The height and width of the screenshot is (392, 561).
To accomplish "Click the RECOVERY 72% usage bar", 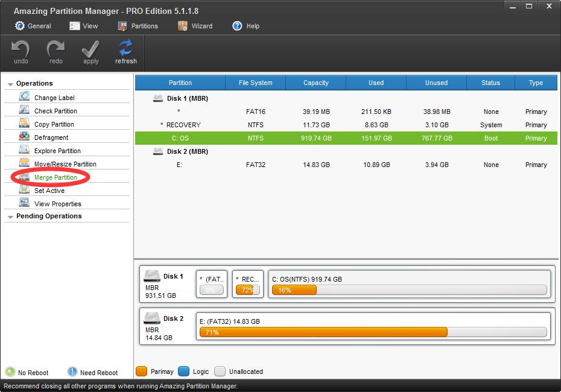I will 247,290.
